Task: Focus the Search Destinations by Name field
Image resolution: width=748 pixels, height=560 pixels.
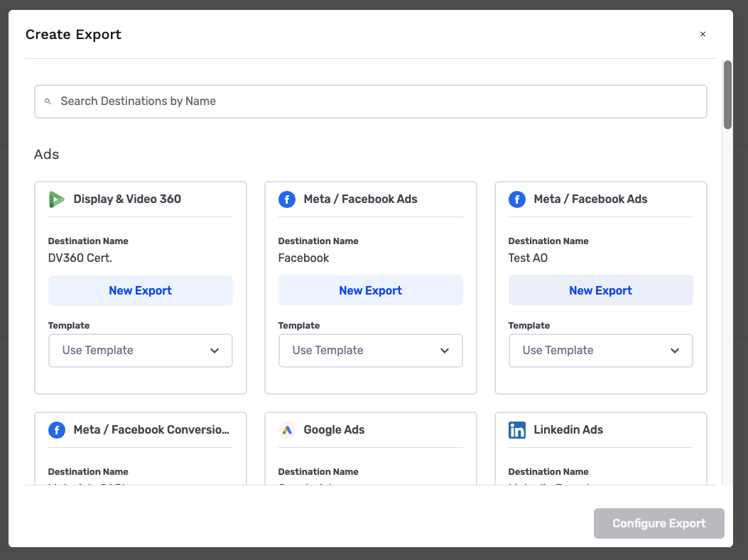Action: coord(371,101)
